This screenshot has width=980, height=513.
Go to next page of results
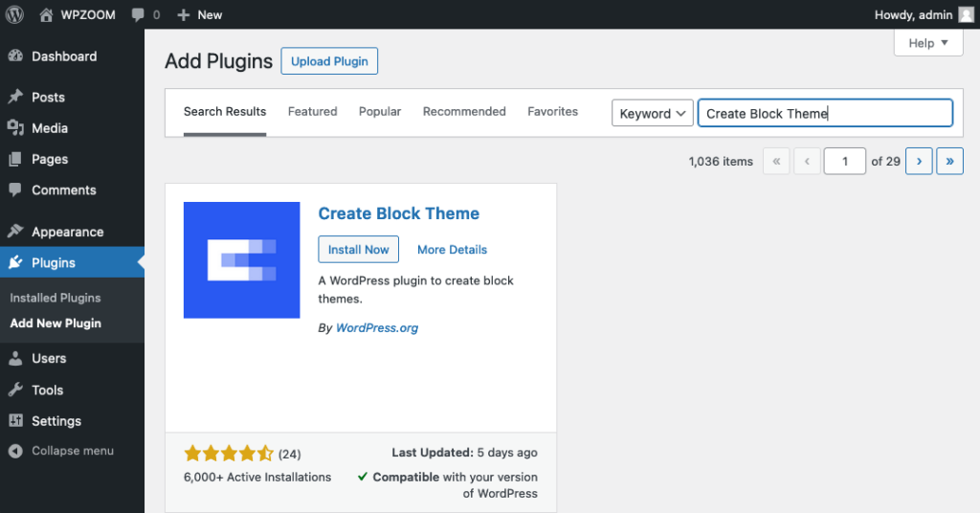click(x=919, y=162)
